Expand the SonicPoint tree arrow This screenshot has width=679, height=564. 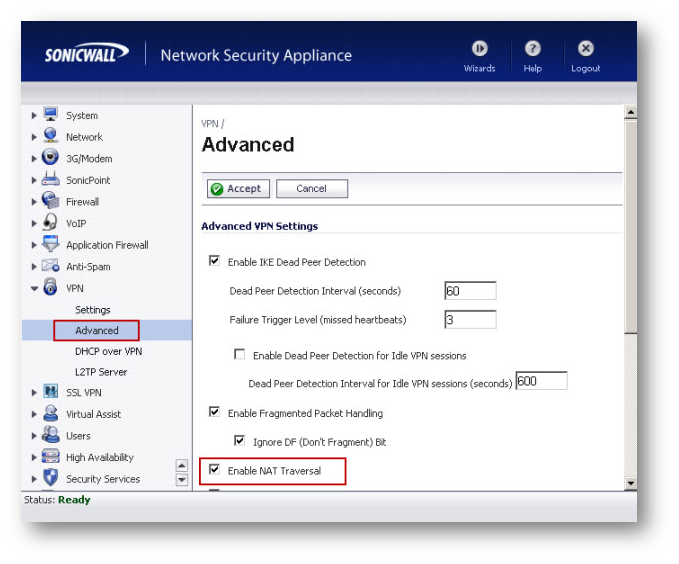(34, 180)
